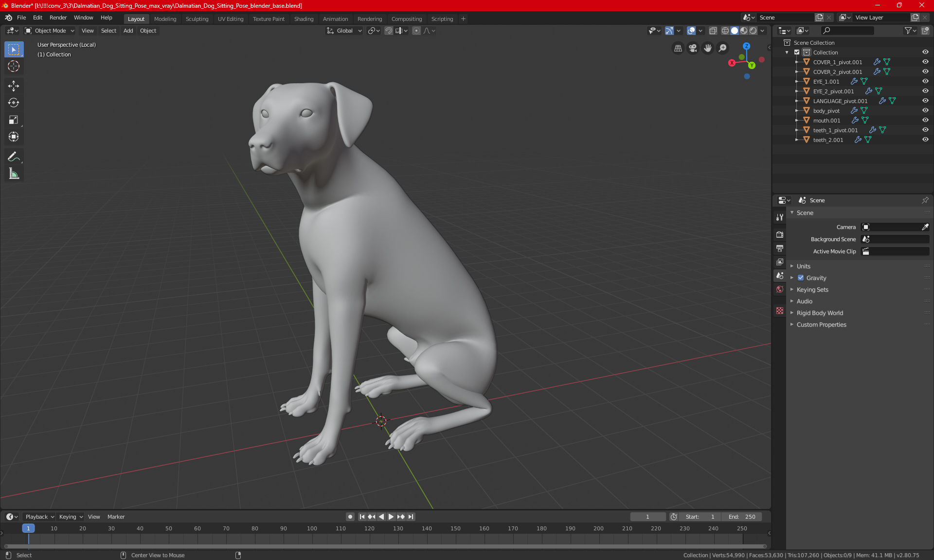The image size is (934, 560).
Task: Open the Keying menu in timeline
Action: pos(71,517)
